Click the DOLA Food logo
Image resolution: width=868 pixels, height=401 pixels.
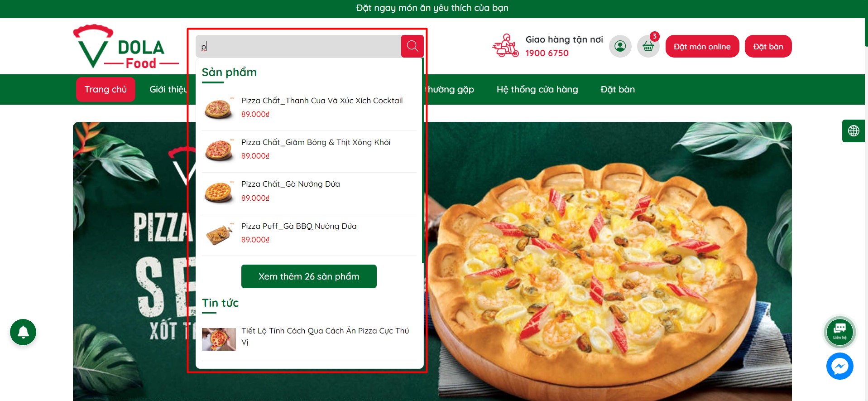pos(126,47)
